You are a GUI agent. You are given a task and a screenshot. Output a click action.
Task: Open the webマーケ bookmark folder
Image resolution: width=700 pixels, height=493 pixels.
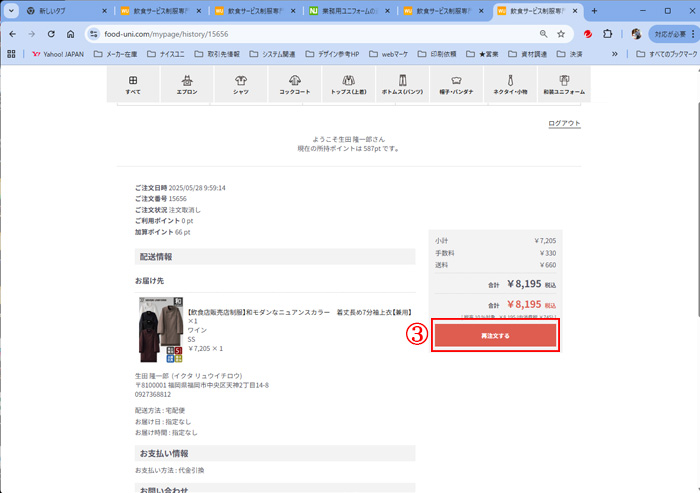pos(388,54)
